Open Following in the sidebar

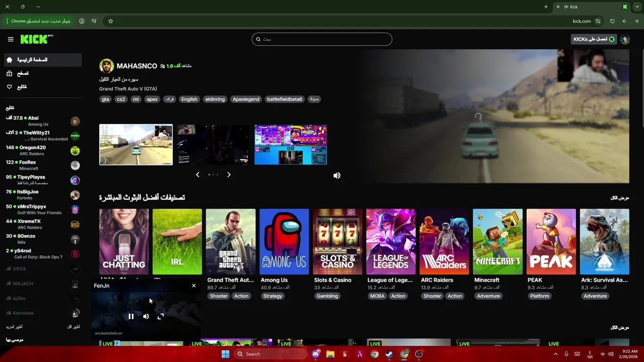[42, 87]
